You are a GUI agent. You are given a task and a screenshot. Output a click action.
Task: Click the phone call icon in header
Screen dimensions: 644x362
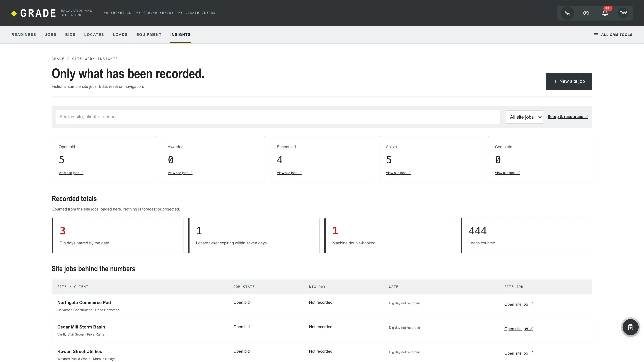pos(568,13)
